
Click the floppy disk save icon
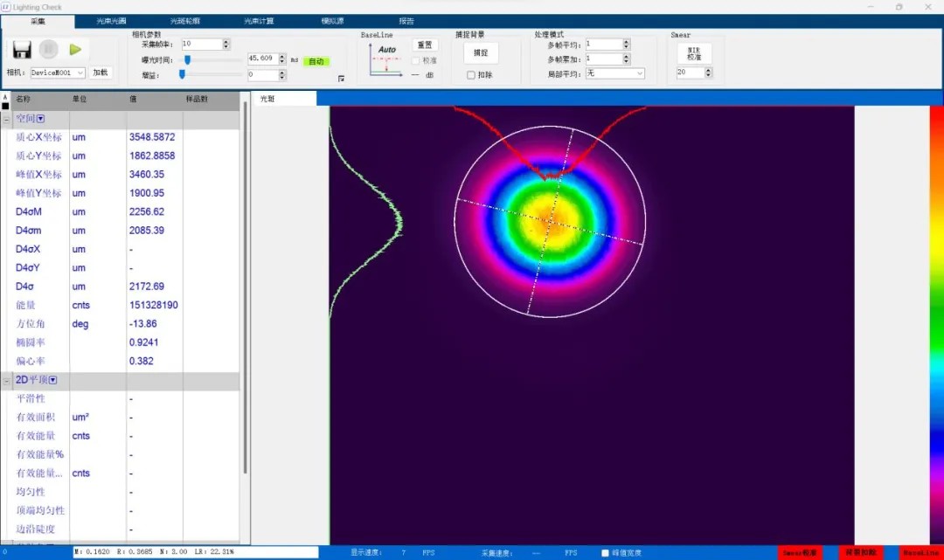click(22, 50)
